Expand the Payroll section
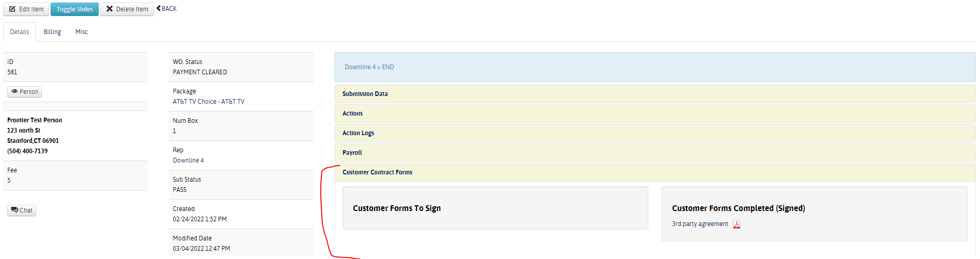The width and height of the screenshot is (980, 259). point(352,153)
